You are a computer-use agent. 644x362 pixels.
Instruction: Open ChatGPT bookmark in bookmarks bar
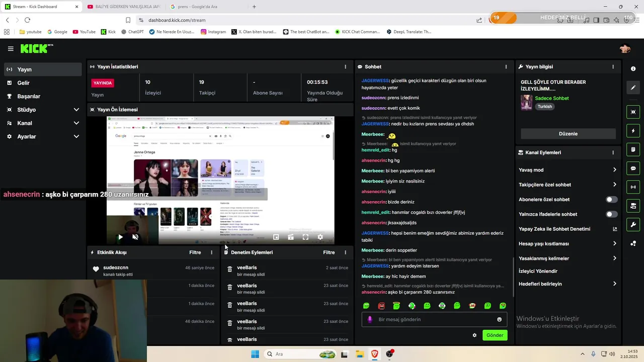(132, 32)
